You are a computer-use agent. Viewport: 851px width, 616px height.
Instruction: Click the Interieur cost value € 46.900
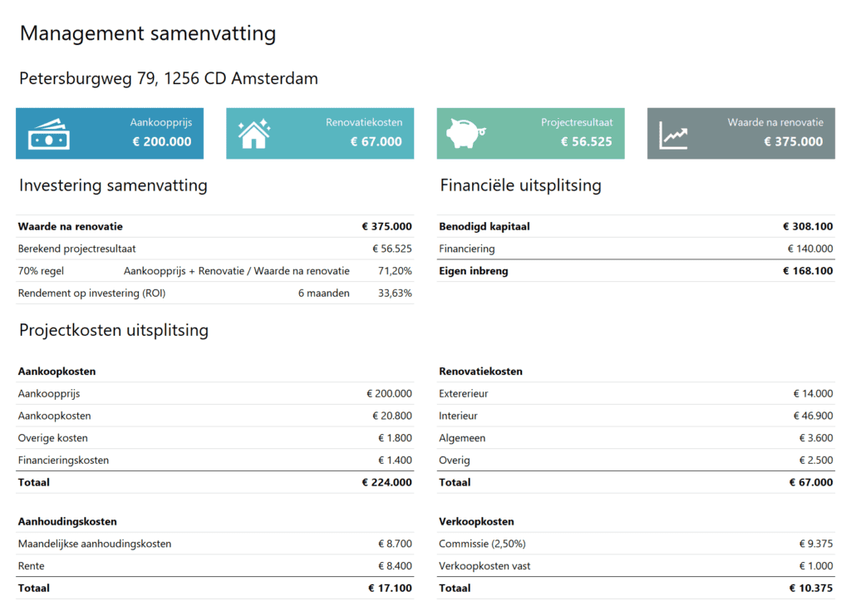[x=812, y=416]
